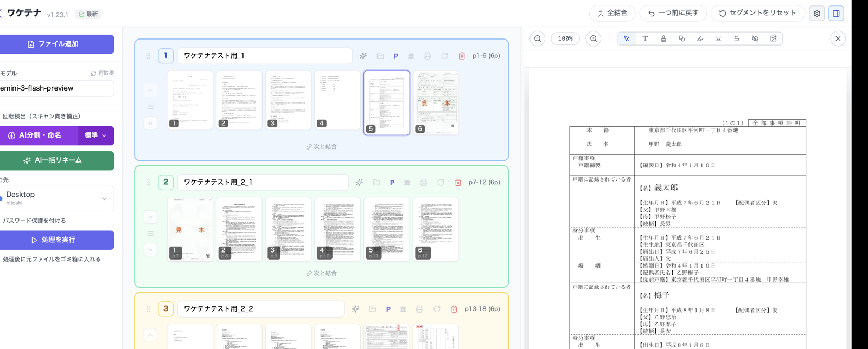Edit the ワケテナテスト用_2_2 name field
The width and height of the screenshot is (868, 349).
261,309
